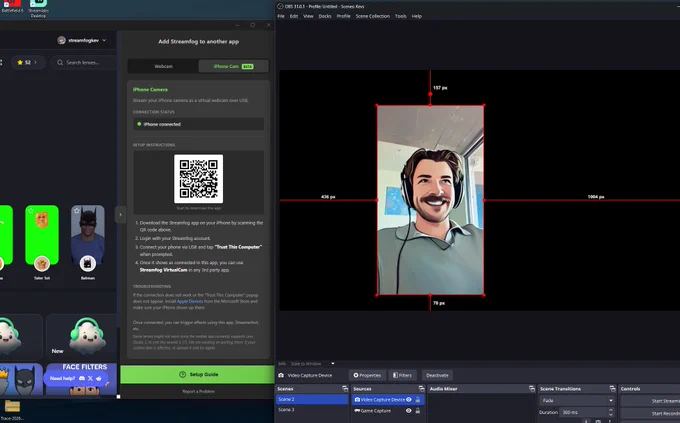Image resolution: width=680 pixels, height=423 pixels.
Task: Pop out the Audio Mixer dock
Action: coord(532,389)
